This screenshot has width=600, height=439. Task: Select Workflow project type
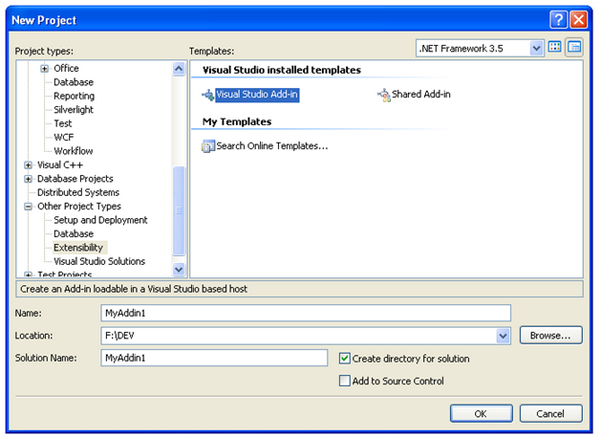pyautogui.click(x=73, y=151)
